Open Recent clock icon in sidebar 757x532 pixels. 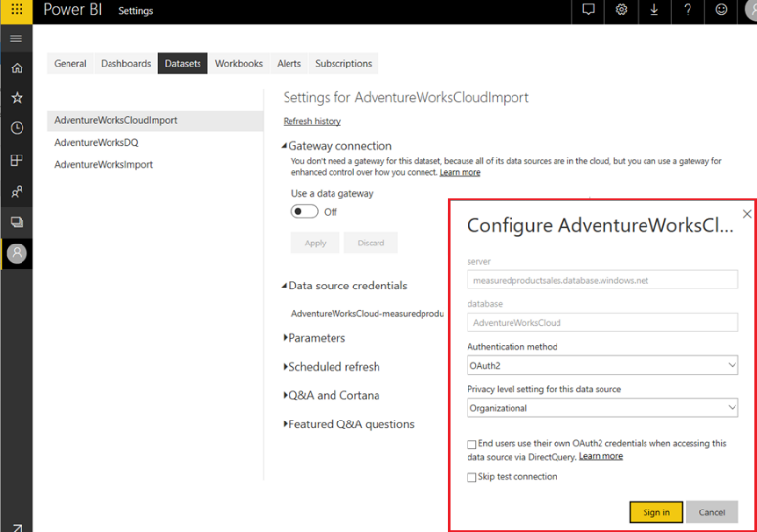pos(17,128)
